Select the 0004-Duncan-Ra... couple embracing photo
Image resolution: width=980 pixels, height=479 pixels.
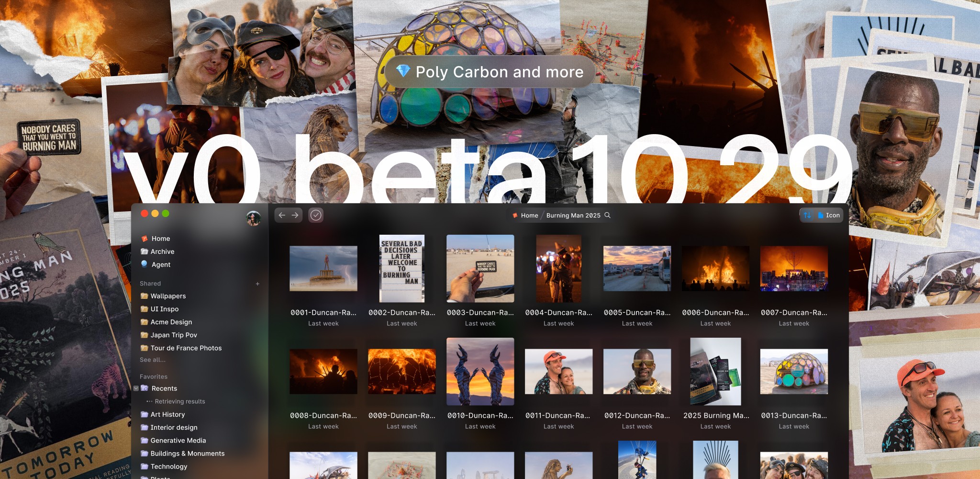click(x=559, y=268)
